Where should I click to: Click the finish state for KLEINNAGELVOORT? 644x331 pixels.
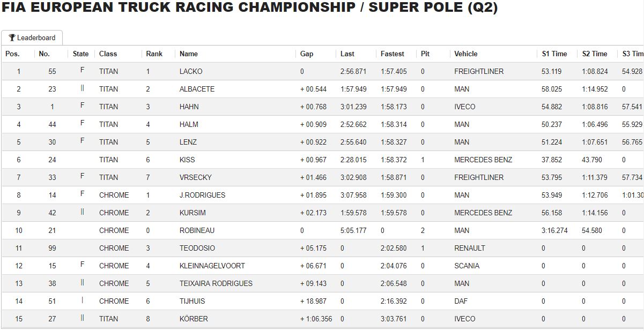[x=82, y=265]
